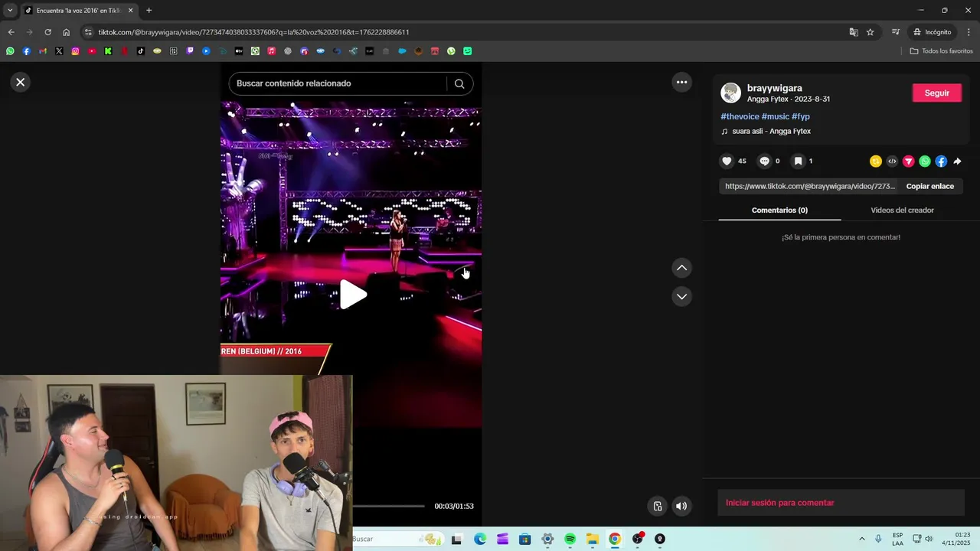Open a new tab with the plus button
980x551 pixels.
click(149, 10)
